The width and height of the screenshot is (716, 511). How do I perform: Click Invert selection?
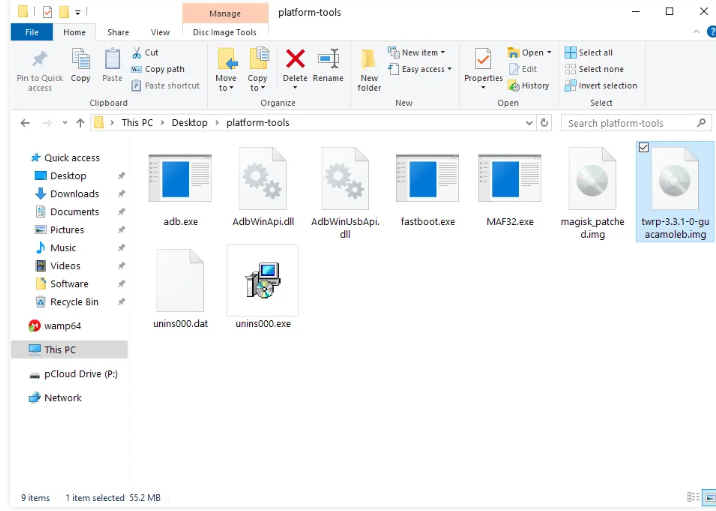601,85
